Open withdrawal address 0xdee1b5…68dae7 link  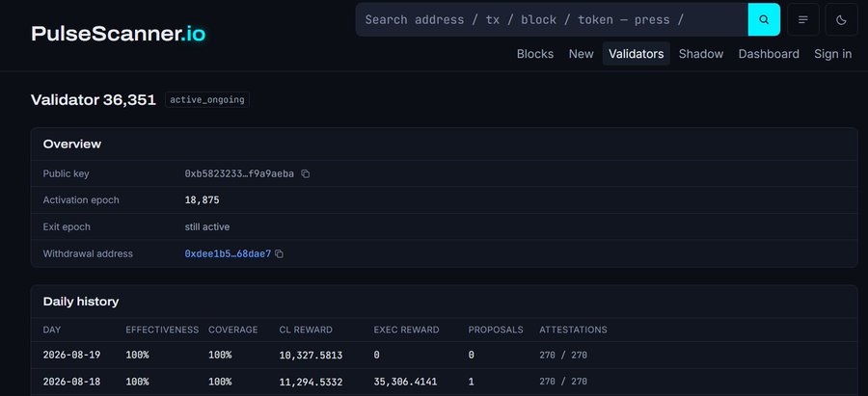point(228,253)
